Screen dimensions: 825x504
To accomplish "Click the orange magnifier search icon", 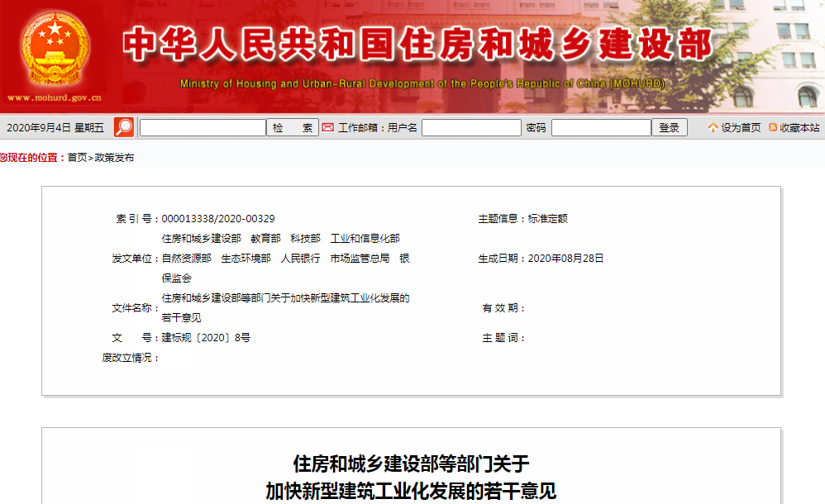I will point(124,127).
